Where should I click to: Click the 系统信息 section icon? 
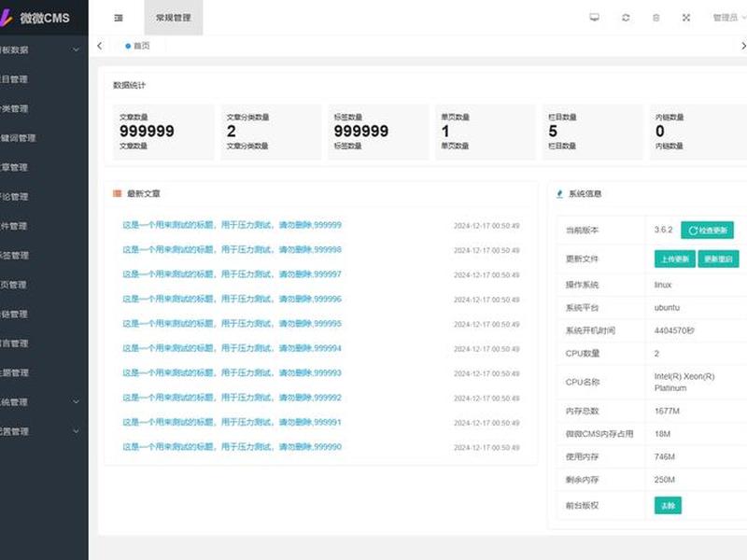tap(559, 194)
